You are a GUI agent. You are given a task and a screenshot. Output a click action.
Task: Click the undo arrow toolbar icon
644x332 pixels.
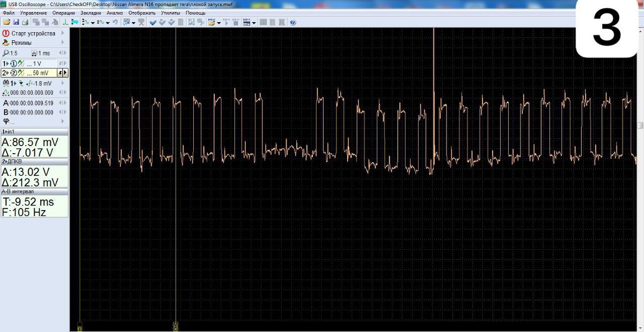115,22
